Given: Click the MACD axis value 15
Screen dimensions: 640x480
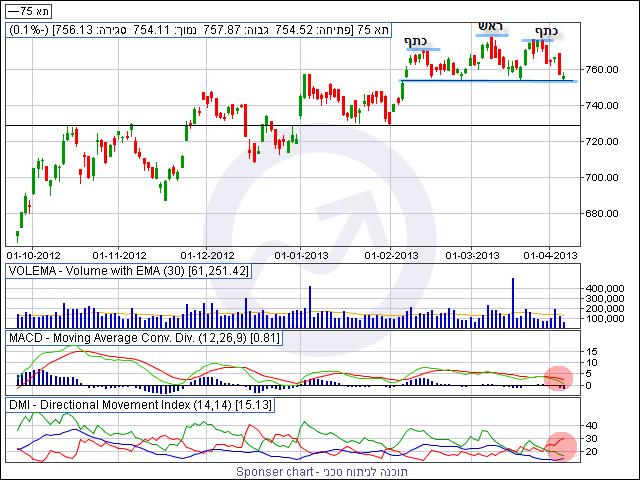Looking at the screenshot, I should (x=591, y=351).
